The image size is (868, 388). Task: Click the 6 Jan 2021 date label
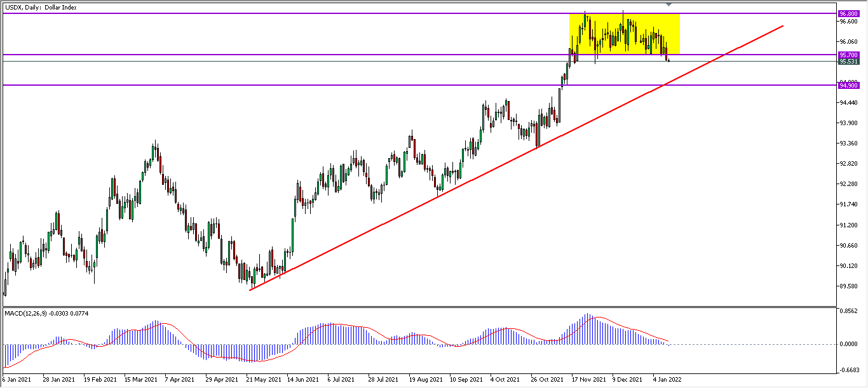pyautogui.click(x=16, y=380)
